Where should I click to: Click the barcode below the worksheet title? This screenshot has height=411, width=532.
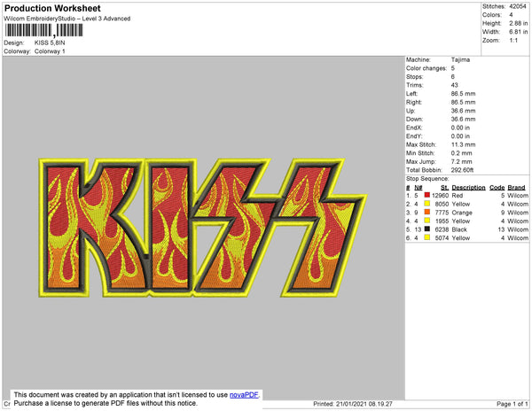coord(43,30)
